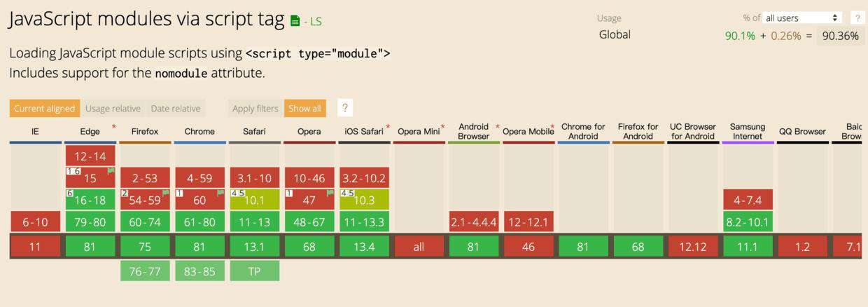
Task: Select the Firefox column header
Action: pos(145,131)
